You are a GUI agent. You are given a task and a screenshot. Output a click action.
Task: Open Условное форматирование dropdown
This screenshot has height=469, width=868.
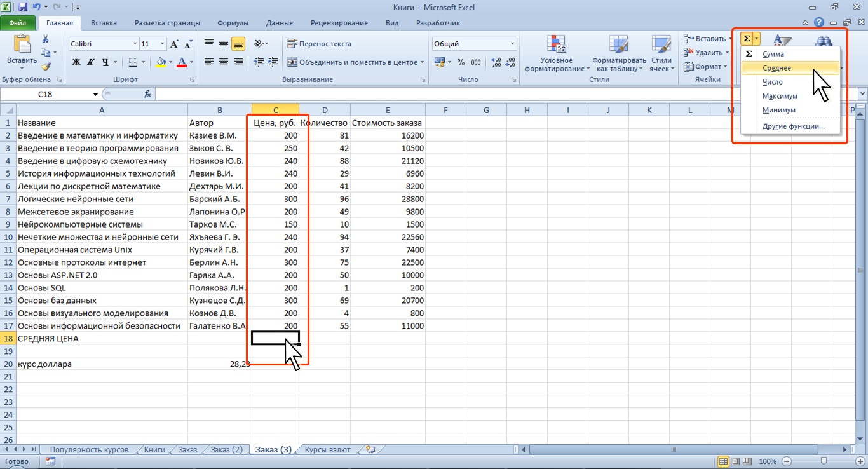click(557, 53)
